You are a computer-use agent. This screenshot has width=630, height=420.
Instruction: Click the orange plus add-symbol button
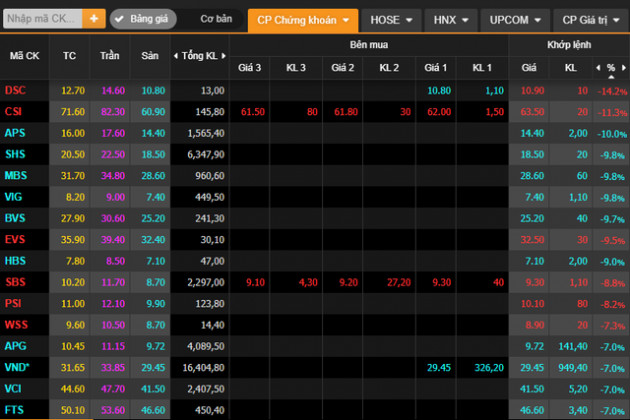coord(94,19)
